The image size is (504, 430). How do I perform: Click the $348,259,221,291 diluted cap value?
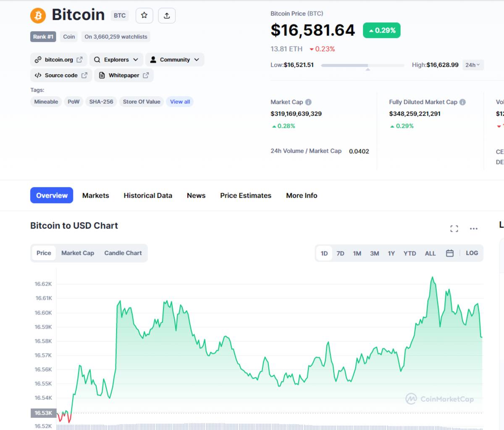(415, 113)
